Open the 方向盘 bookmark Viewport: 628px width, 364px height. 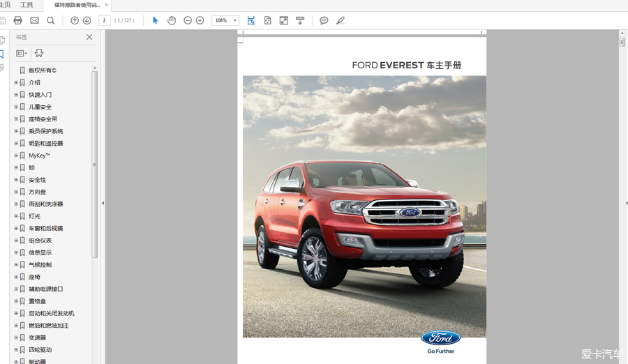pos(37,192)
